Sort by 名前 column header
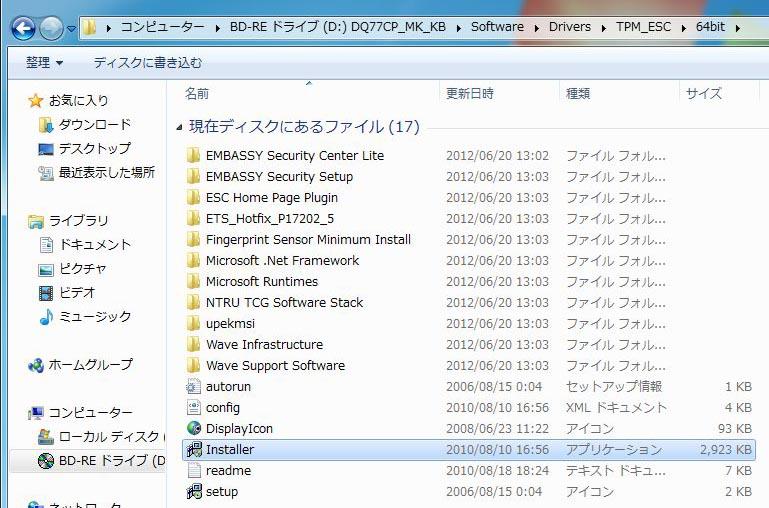 197,93
